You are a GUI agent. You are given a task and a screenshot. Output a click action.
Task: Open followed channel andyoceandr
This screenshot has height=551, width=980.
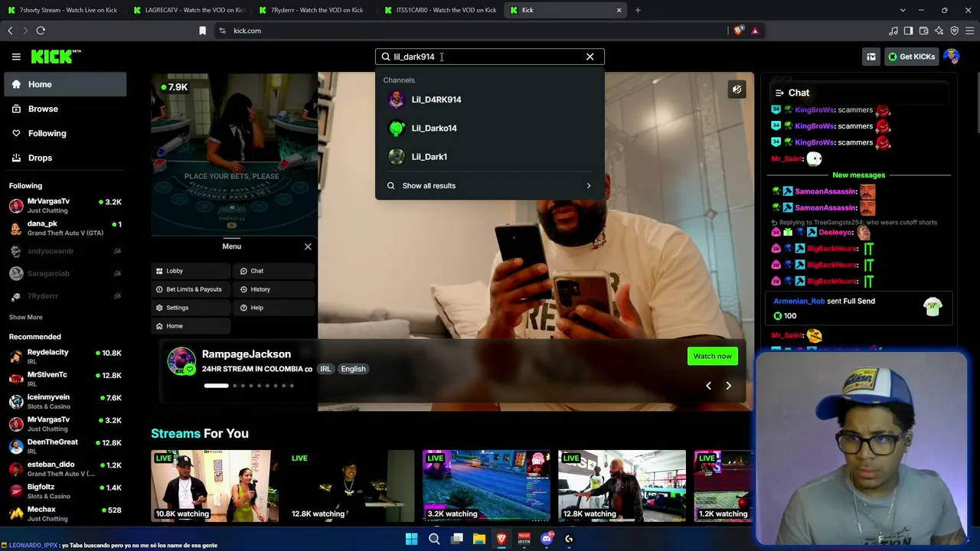coord(65,251)
